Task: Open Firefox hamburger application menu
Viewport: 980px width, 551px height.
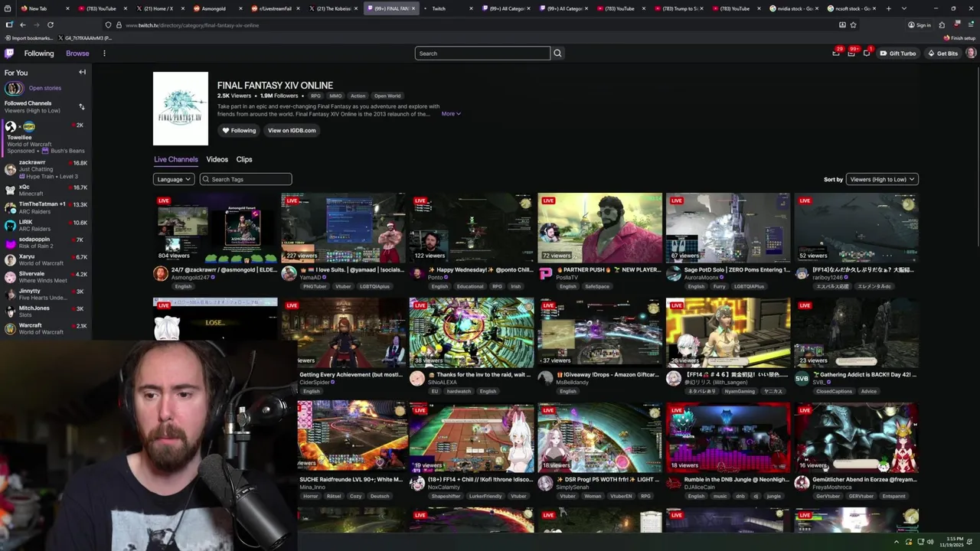Action: coord(972,24)
